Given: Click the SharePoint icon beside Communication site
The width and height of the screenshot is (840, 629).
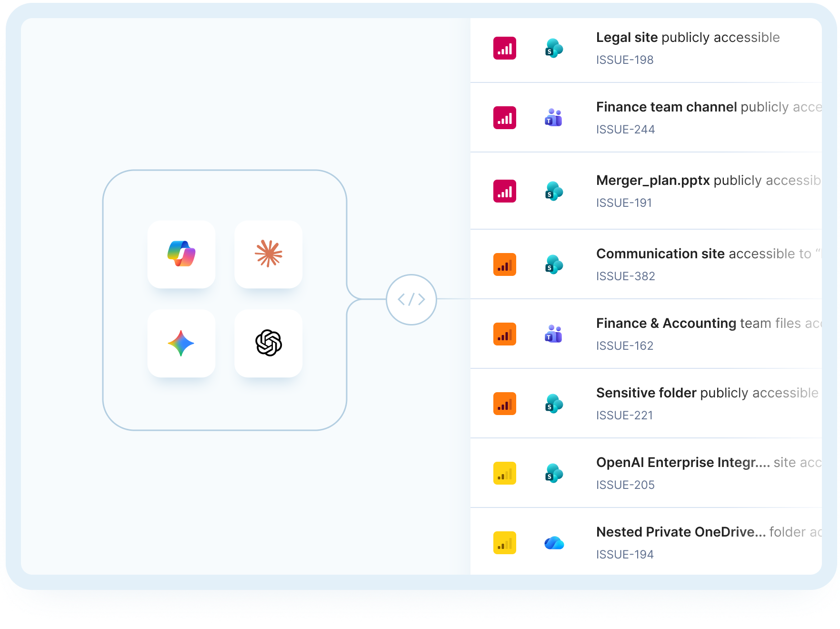Looking at the screenshot, I should coord(554,264).
